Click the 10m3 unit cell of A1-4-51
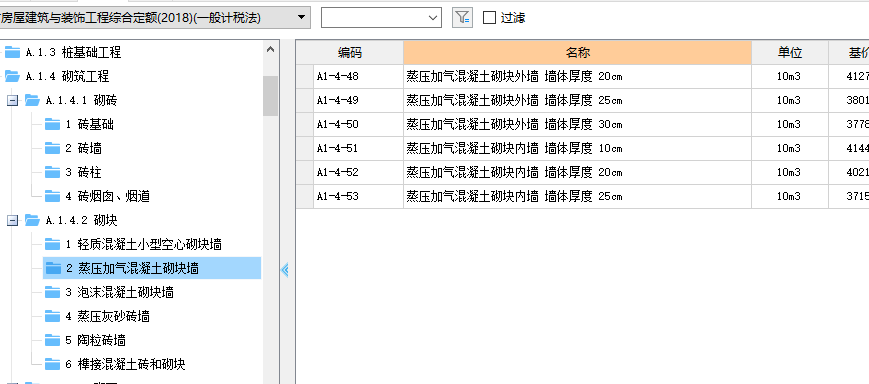Screen dimensions: 869x384 [x=790, y=149]
